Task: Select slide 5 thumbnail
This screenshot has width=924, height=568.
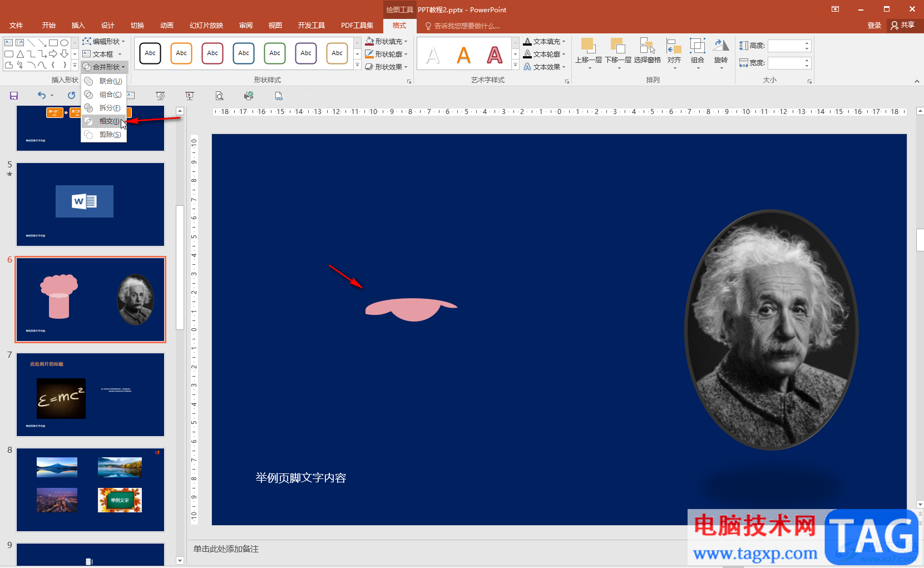Action: (x=90, y=204)
